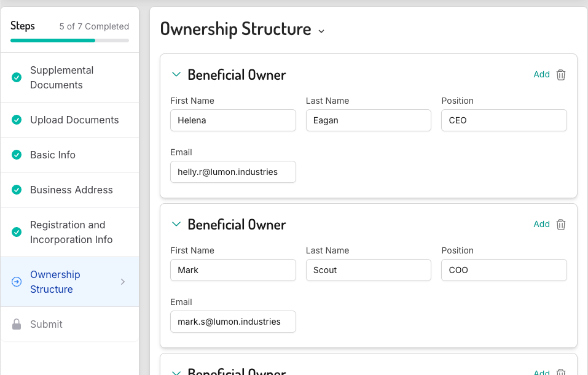Click the chevron on Ownership Structure step
Viewport: 588px width, 375px height.
(x=123, y=282)
